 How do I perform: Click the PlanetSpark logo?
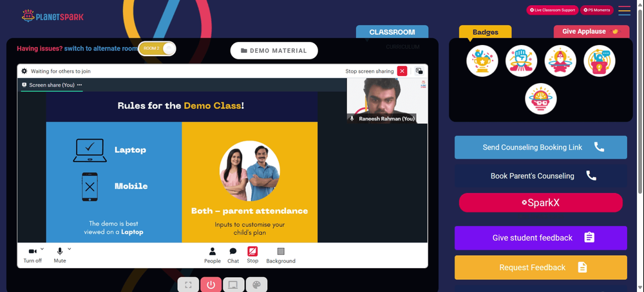pos(53,16)
